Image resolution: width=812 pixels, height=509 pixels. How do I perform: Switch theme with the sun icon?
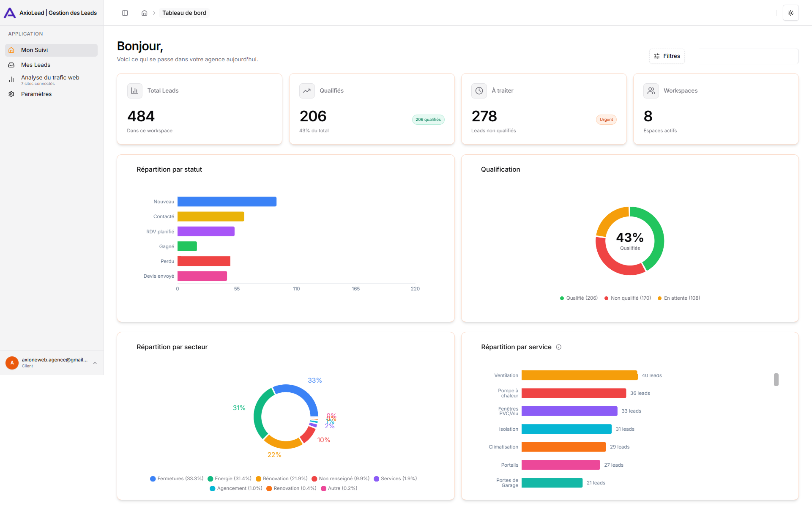pyautogui.click(x=790, y=13)
